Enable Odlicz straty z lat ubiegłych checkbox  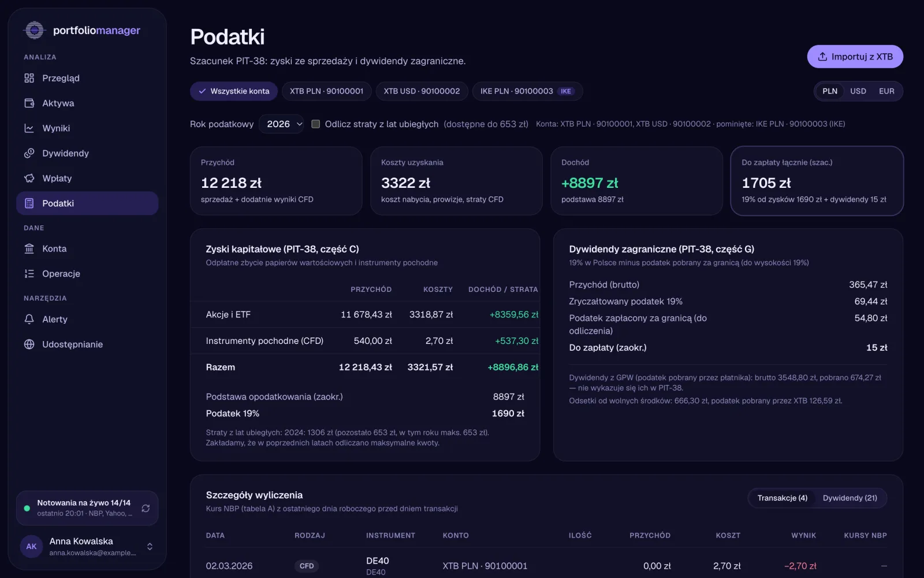coord(316,124)
